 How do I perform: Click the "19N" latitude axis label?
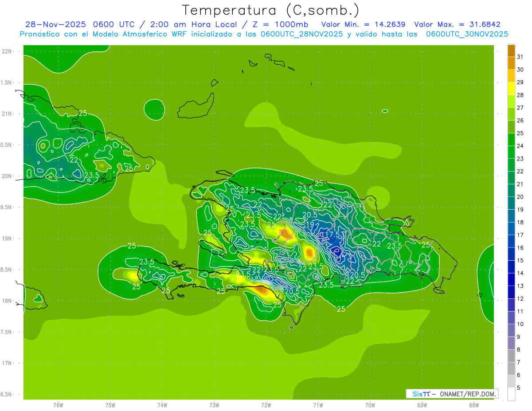[7, 239]
